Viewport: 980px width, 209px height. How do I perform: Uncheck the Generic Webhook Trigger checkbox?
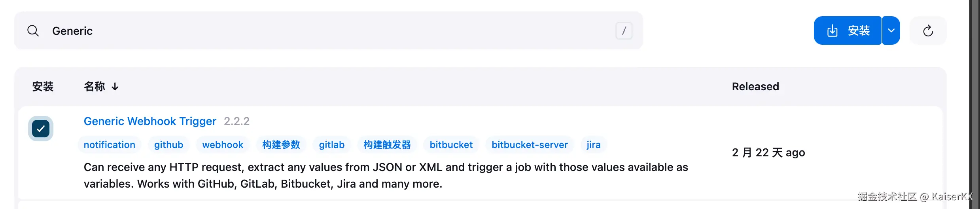tap(41, 129)
